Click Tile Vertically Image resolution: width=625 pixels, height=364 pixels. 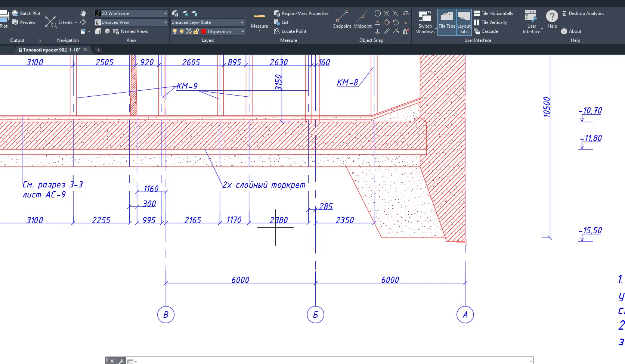(x=491, y=22)
